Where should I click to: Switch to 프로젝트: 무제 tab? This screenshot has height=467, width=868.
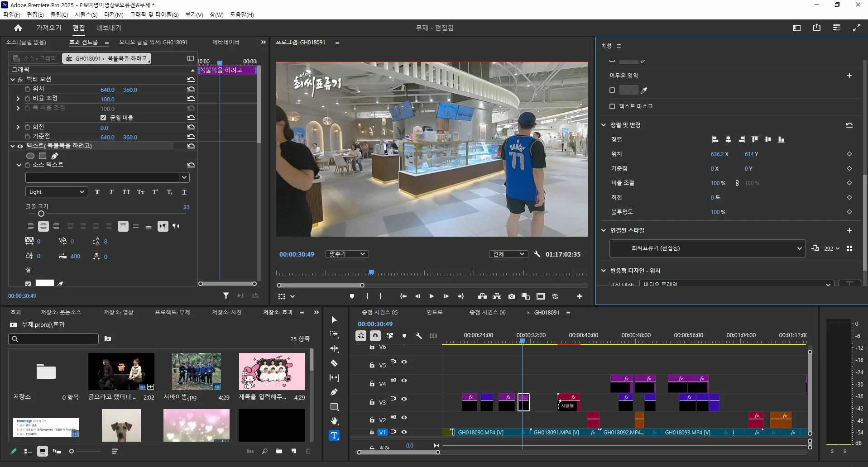point(173,312)
